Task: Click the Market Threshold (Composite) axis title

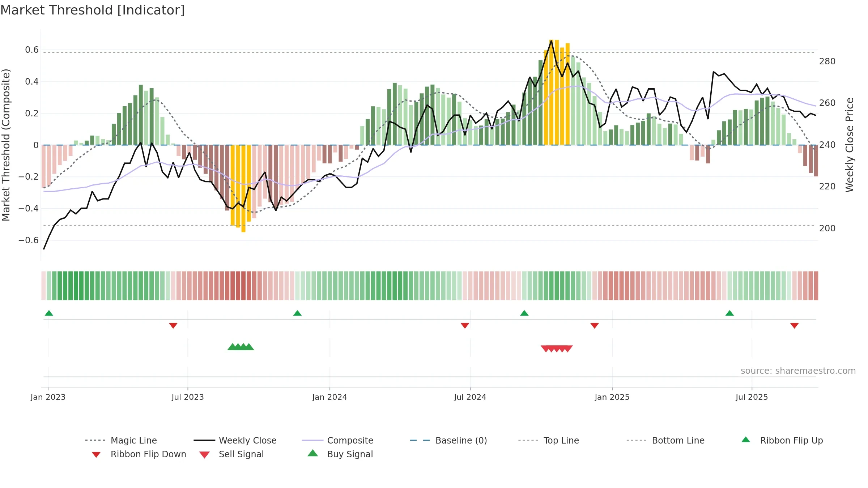Action: [x=6, y=145]
